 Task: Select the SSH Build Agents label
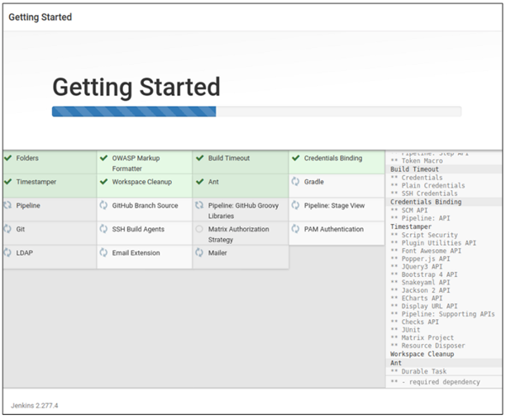(x=138, y=229)
